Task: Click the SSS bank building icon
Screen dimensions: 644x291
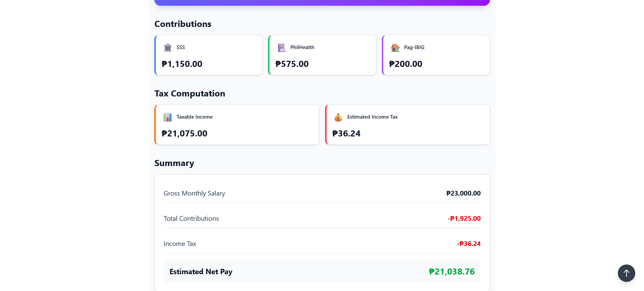Action: [x=167, y=47]
